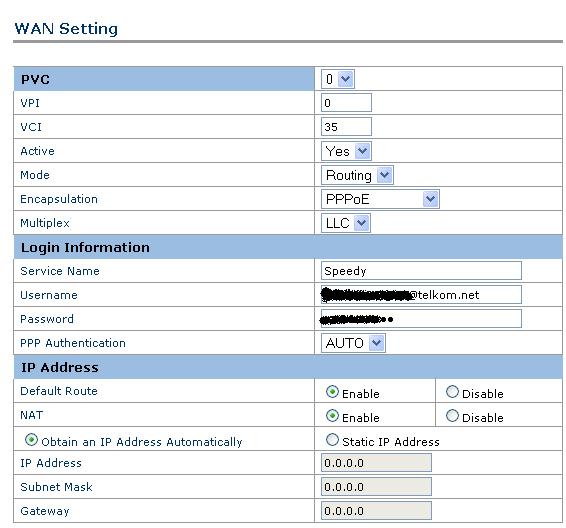Click the IP Address text field
Viewport: 566px width, 528px height.
(376, 463)
